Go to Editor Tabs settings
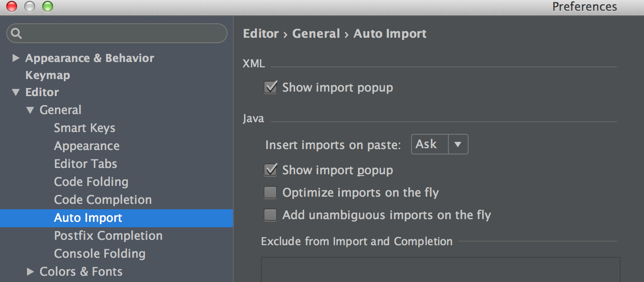This screenshot has width=644, height=282. (85, 164)
